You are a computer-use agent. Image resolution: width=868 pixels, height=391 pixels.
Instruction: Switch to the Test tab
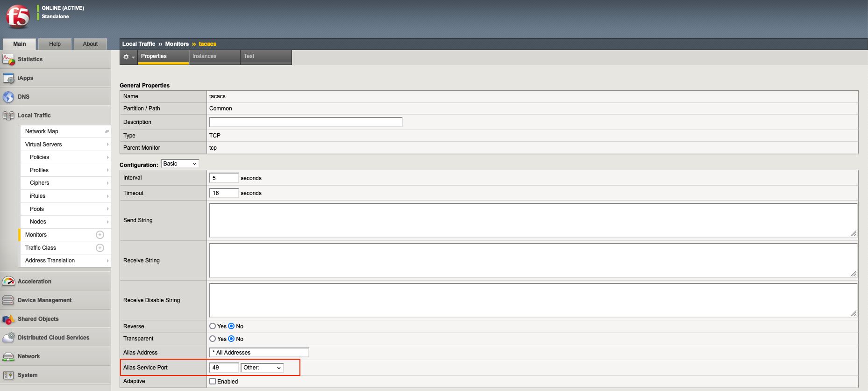249,56
